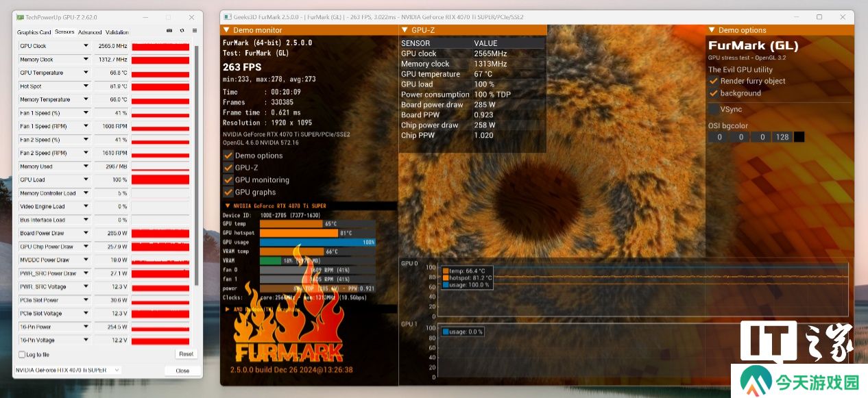The image size is (868, 398).
Task: Go to the Validation tab
Action: click(x=117, y=32)
